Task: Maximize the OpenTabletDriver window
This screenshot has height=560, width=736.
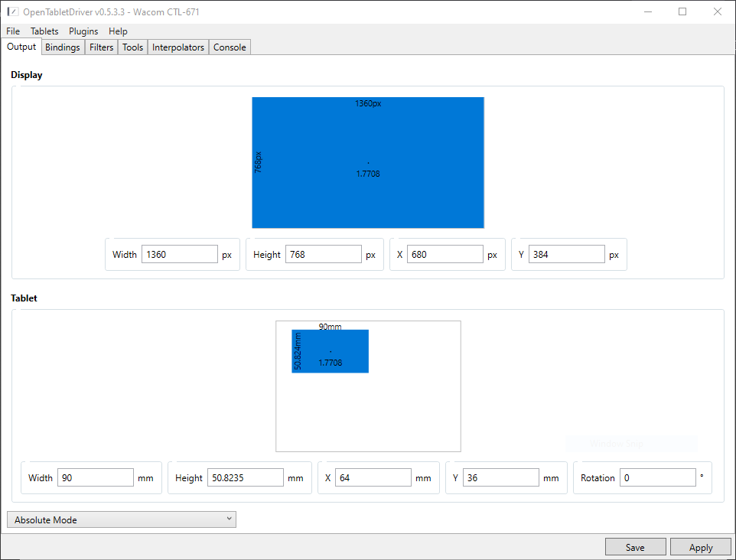Action: click(x=682, y=11)
